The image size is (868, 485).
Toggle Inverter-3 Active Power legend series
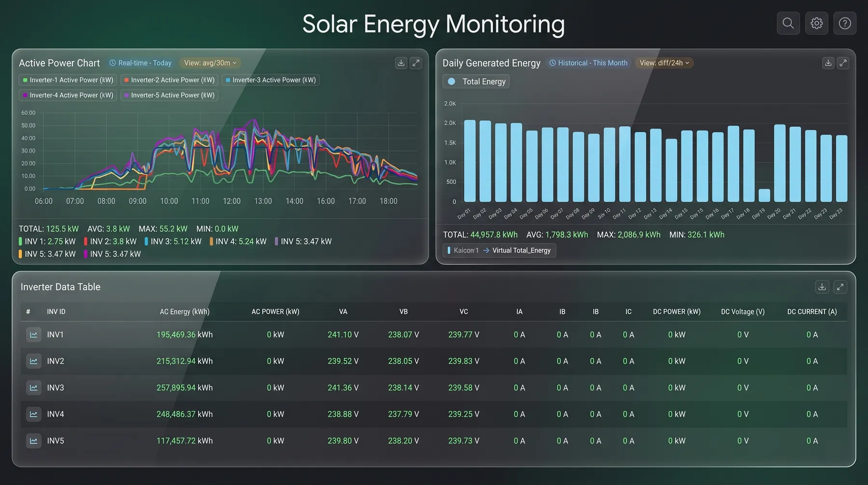[271, 80]
